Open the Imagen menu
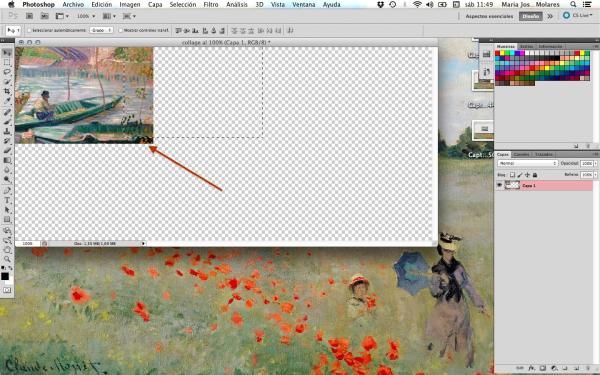The width and height of the screenshot is (600, 375). click(130, 5)
